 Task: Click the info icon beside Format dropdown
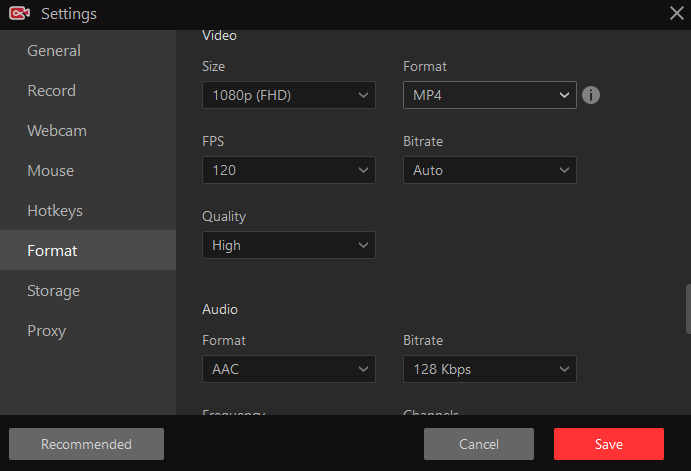(x=590, y=95)
